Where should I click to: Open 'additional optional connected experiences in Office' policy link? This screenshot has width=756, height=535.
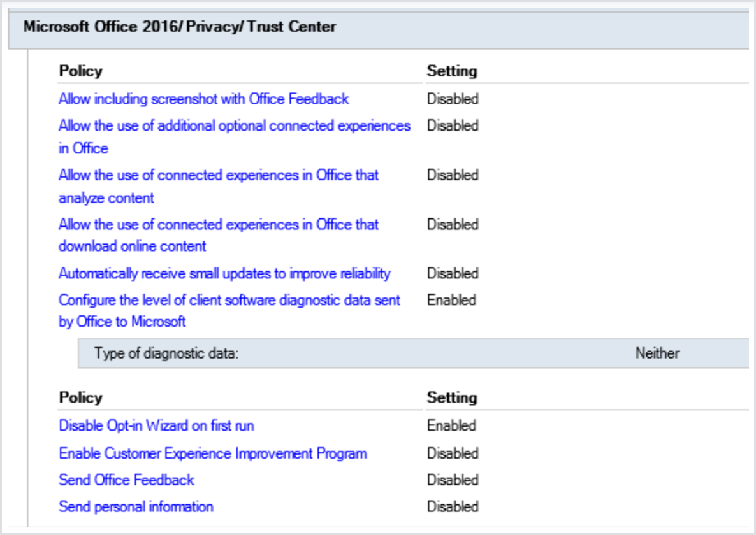tap(234, 126)
